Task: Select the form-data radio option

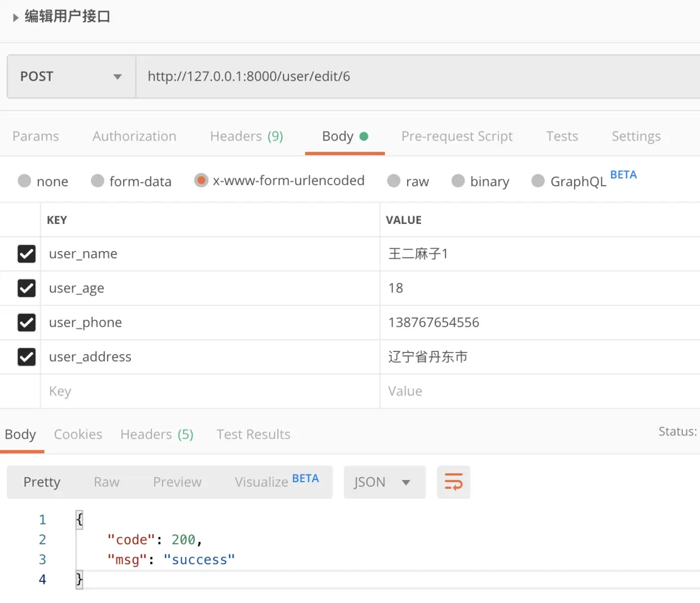Action: point(98,181)
